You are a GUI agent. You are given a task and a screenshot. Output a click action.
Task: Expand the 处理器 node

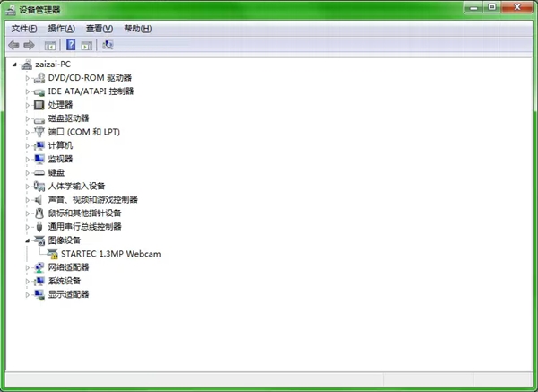[x=28, y=105]
